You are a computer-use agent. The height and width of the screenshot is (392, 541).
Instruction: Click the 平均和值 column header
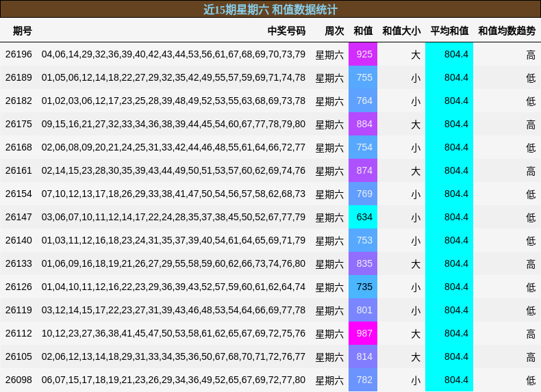(x=449, y=31)
